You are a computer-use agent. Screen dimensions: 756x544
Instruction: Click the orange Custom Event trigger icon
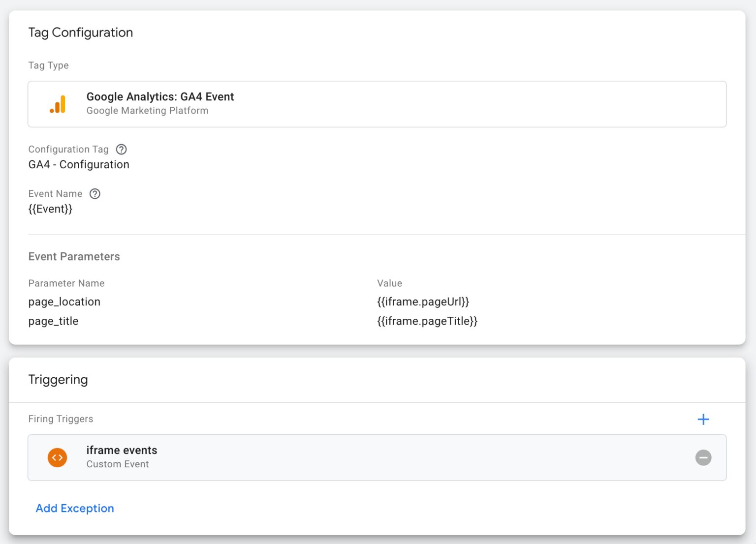[x=58, y=458]
